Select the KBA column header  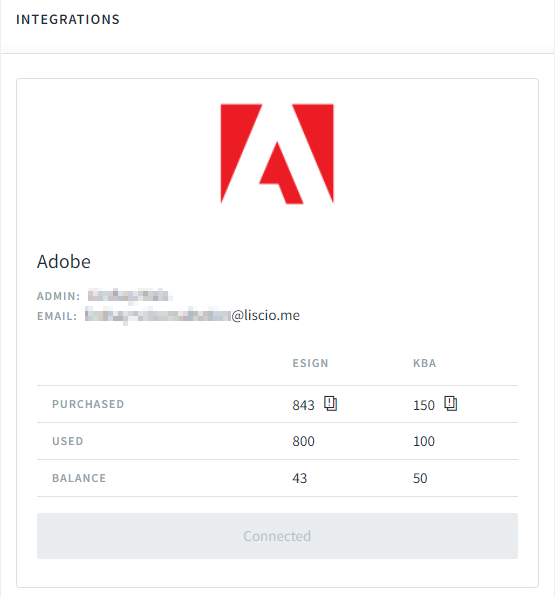424,363
